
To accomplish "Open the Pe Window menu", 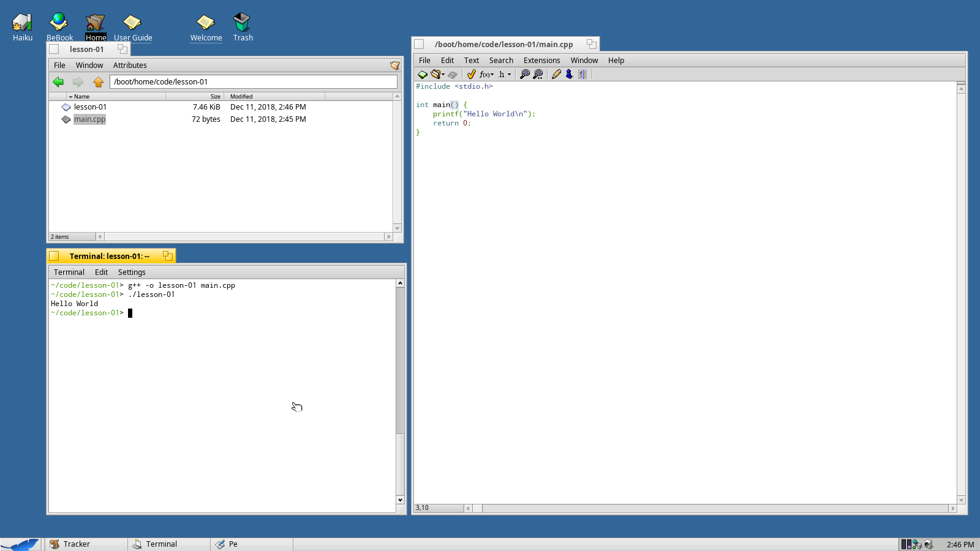I will [x=584, y=61].
